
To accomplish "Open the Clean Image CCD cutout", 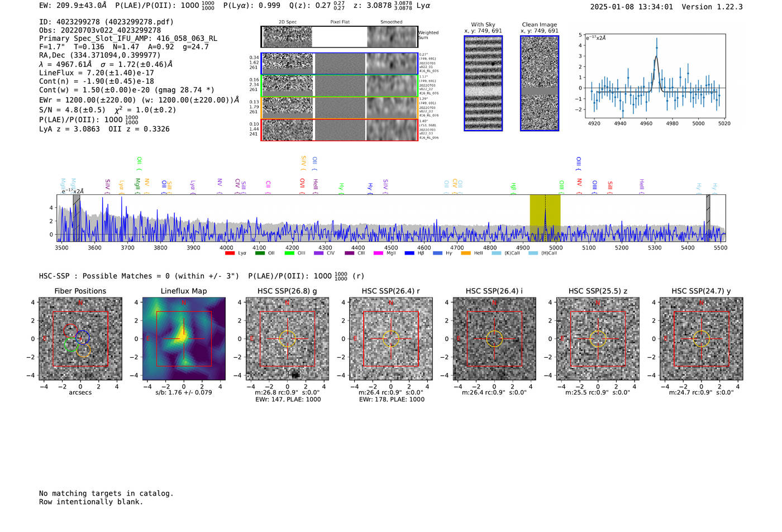I will pyautogui.click(x=540, y=83).
